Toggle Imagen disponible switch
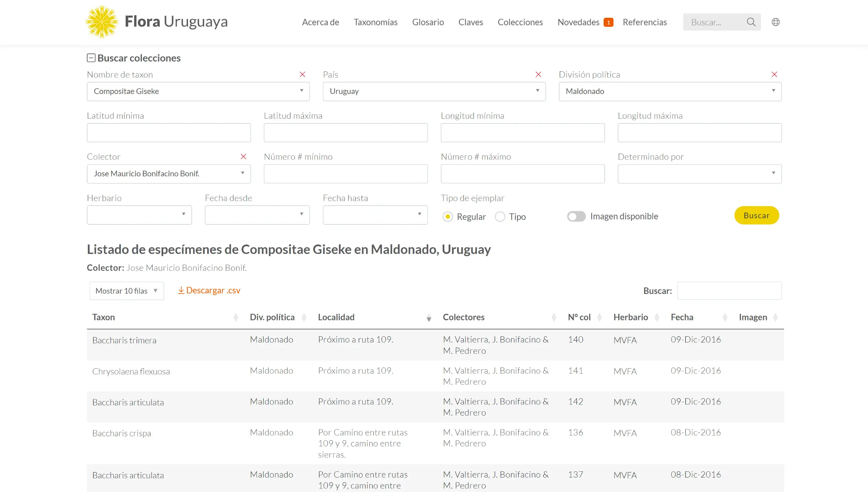 coord(576,216)
